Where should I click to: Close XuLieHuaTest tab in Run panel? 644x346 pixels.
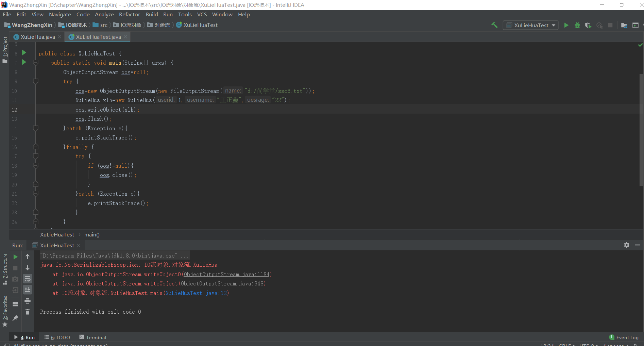[79, 246]
